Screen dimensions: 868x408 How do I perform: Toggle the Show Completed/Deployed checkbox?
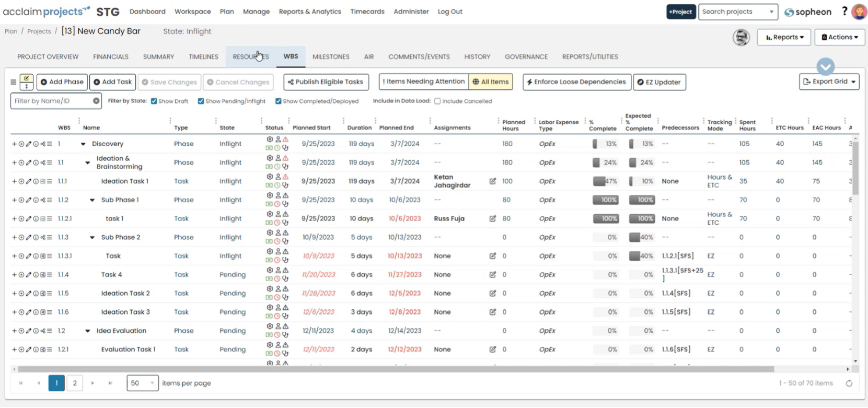(x=279, y=101)
